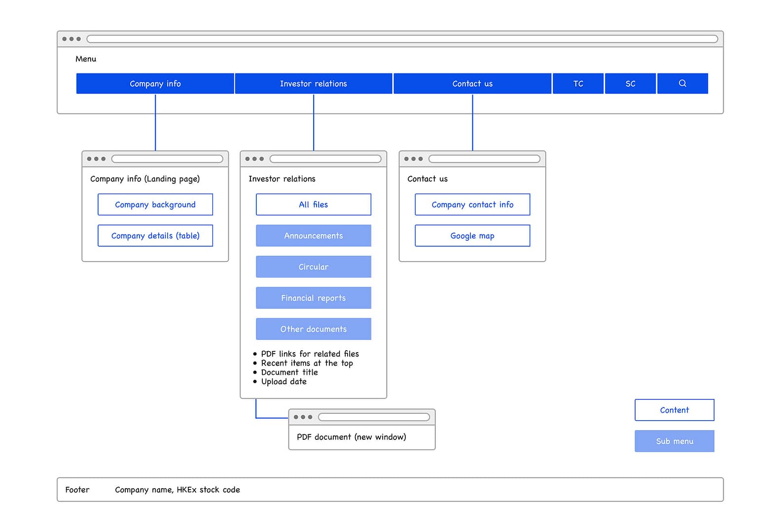Click the Sub menu legend swatch
The width and height of the screenshot is (781, 532).
click(x=674, y=441)
